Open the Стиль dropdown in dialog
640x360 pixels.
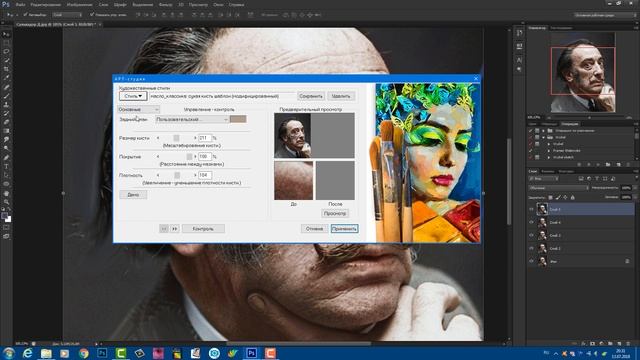point(133,96)
